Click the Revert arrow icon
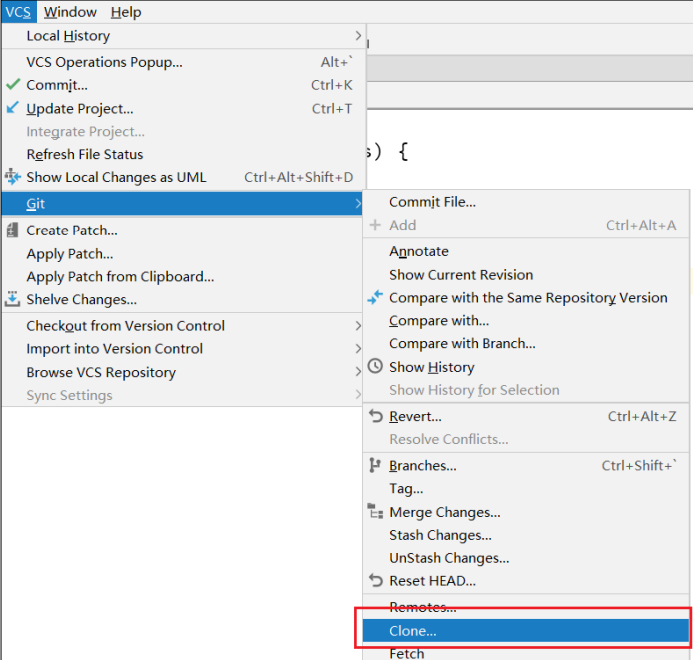The image size is (693, 660). pyautogui.click(x=375, y=416)
